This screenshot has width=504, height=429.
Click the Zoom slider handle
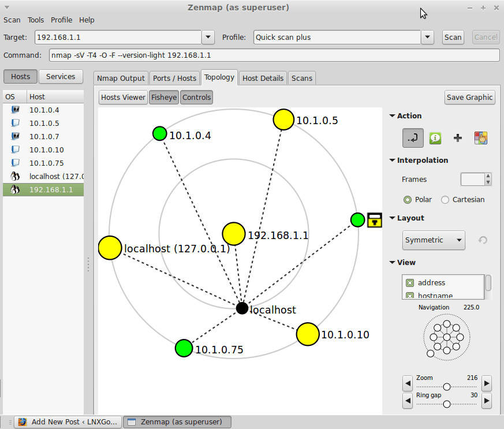pos(446,387)
